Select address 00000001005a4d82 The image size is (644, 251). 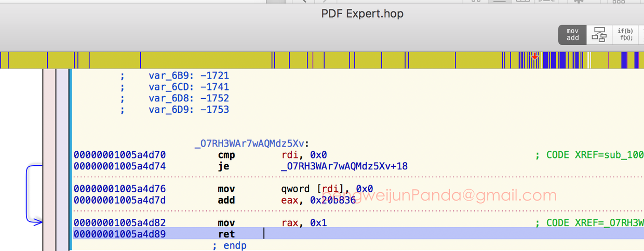click(119, 223)
